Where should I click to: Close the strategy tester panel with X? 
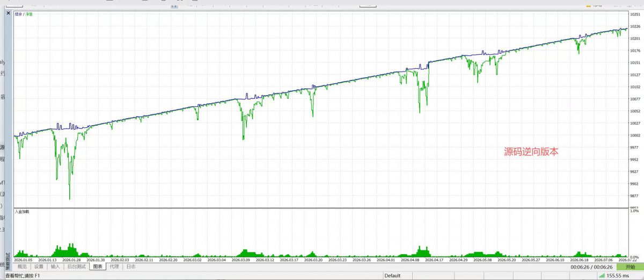click(9, 13)
